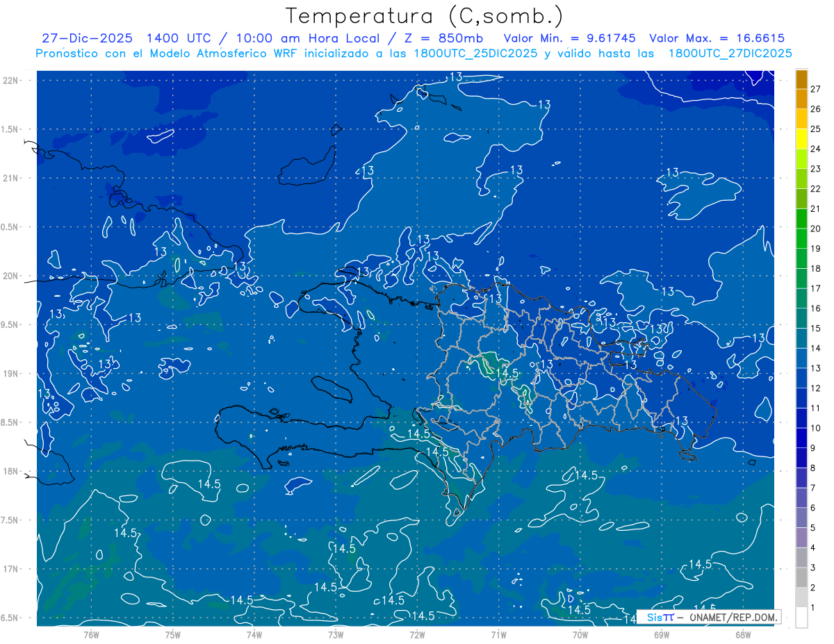Screen dimensions: 834x644
Task: Click the Temperatura (C,somb.) chart title
Action: 425,15
